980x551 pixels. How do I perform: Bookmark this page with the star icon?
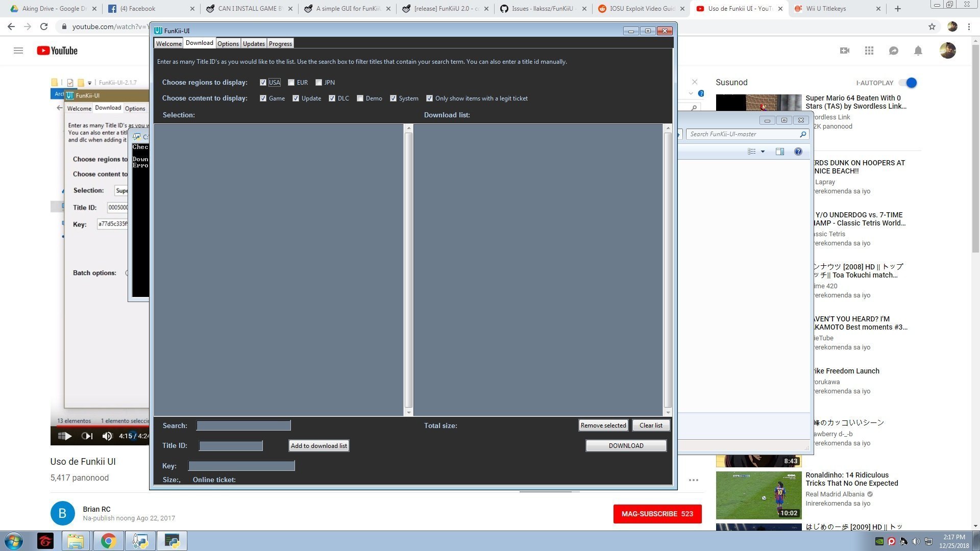[932, 27]
